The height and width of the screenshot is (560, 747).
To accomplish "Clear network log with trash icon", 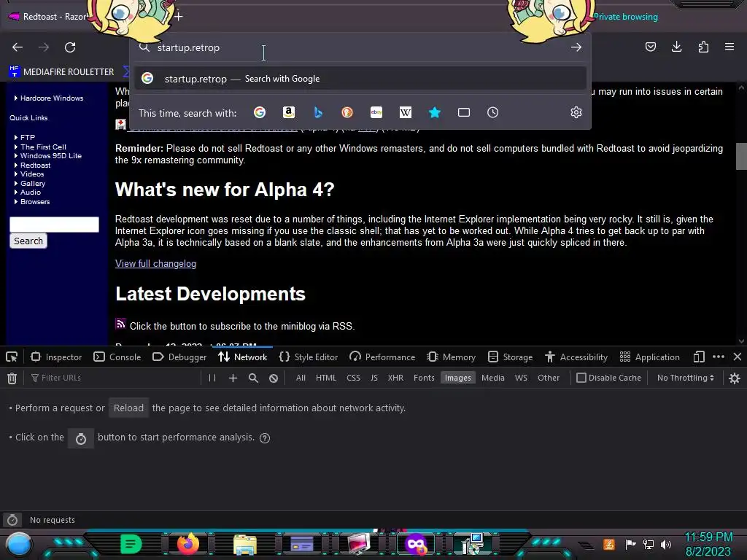I will 12,378.
